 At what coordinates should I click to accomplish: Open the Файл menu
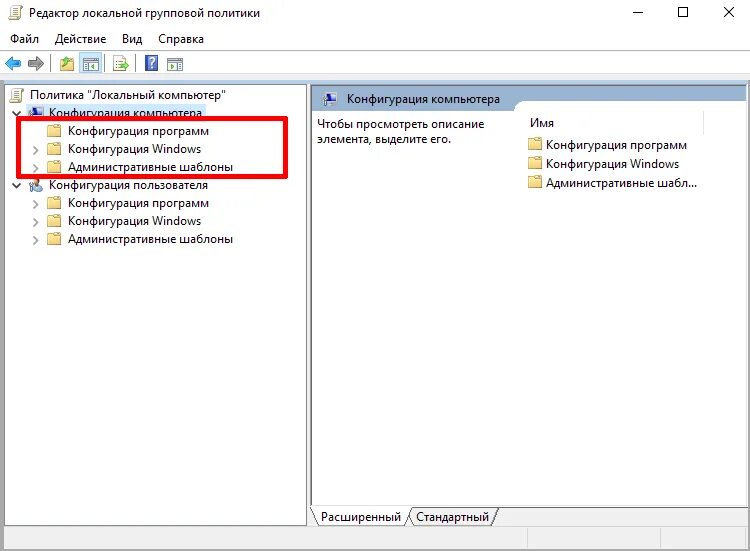click(x=24, y=39)
